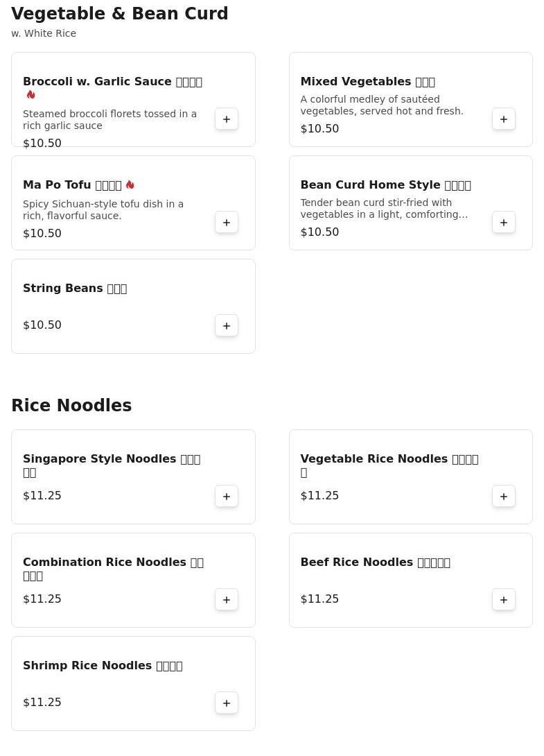The image size is (544, 756).
Task: Click plus button for Ma Po Tofu
Action: click(227, 223)
